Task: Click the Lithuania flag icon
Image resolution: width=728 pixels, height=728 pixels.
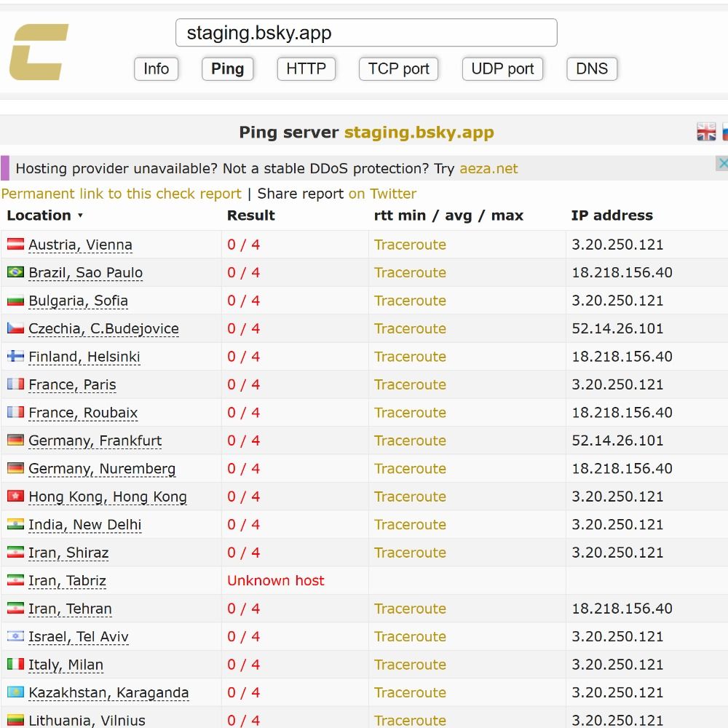Action: tap(15, 720)
